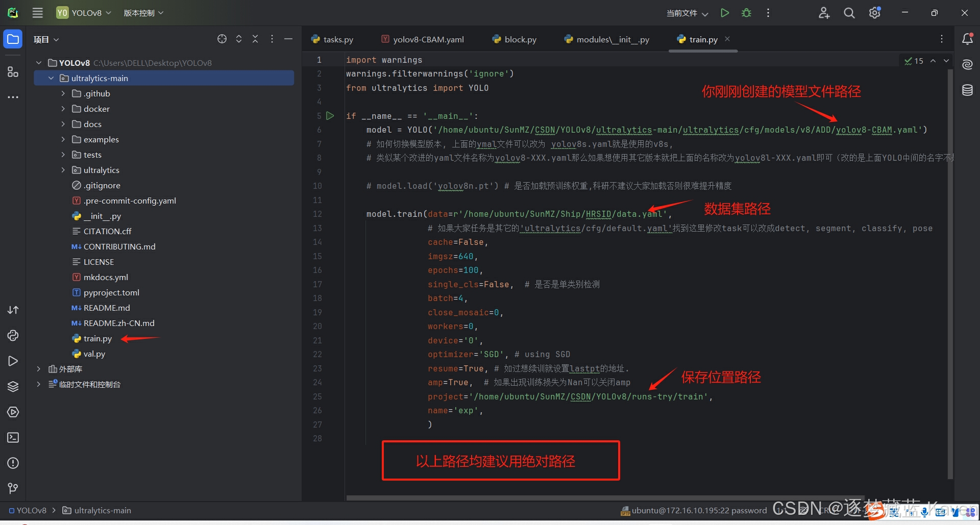Open remote file transfer arrows icon
980x525 pixels.
13,310
